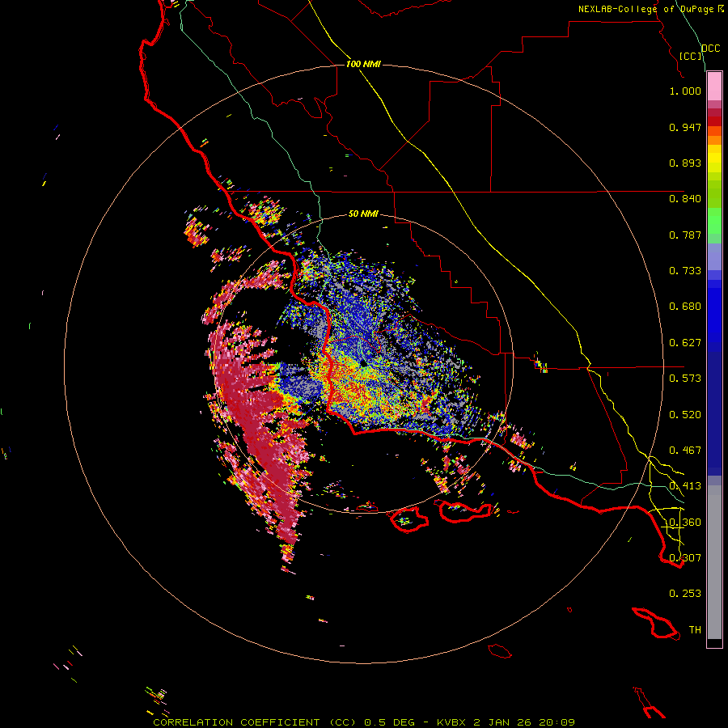Click the 0.520 scale value
728x728 pixels.
(685, 415)
